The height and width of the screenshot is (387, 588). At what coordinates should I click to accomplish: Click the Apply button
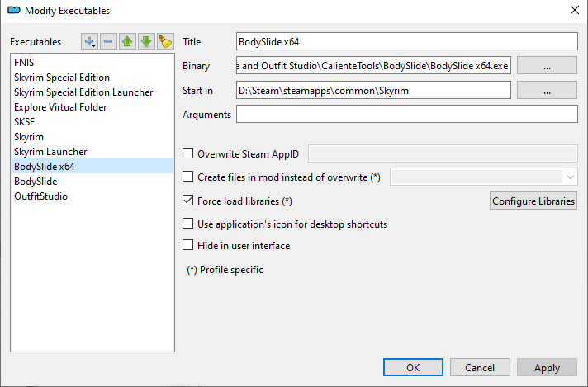(x=548, y=367)
